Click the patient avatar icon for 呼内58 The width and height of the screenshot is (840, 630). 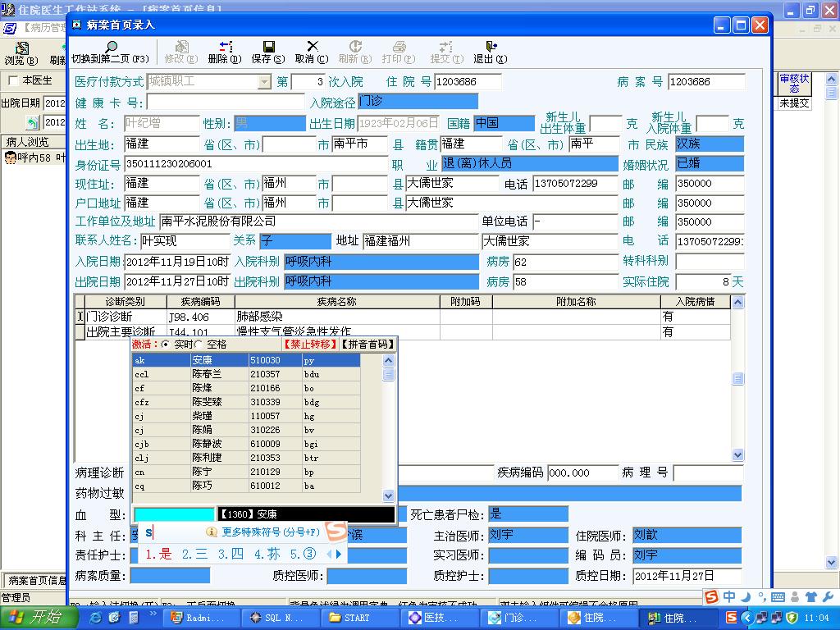[x=10, y=157]
